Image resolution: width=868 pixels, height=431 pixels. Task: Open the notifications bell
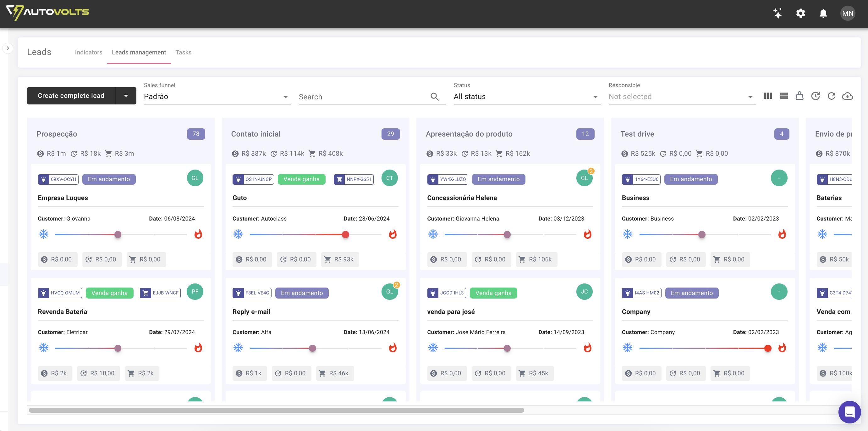823,14
